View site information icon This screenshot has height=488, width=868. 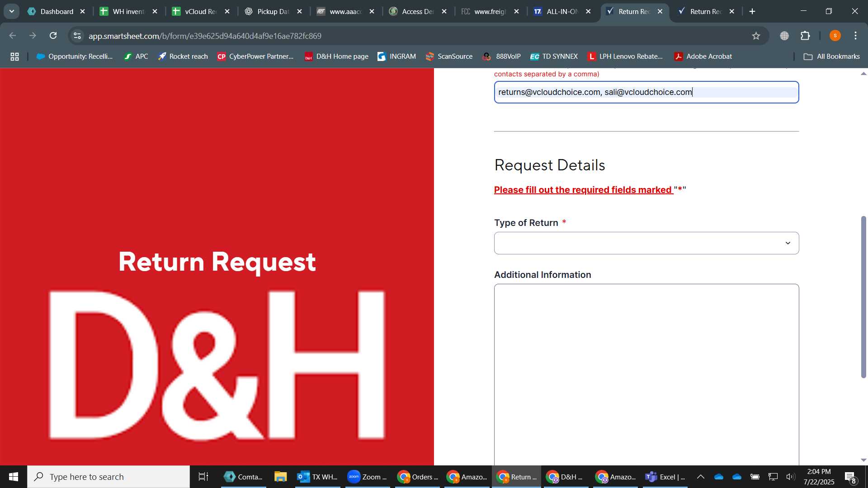pos(77,36)
